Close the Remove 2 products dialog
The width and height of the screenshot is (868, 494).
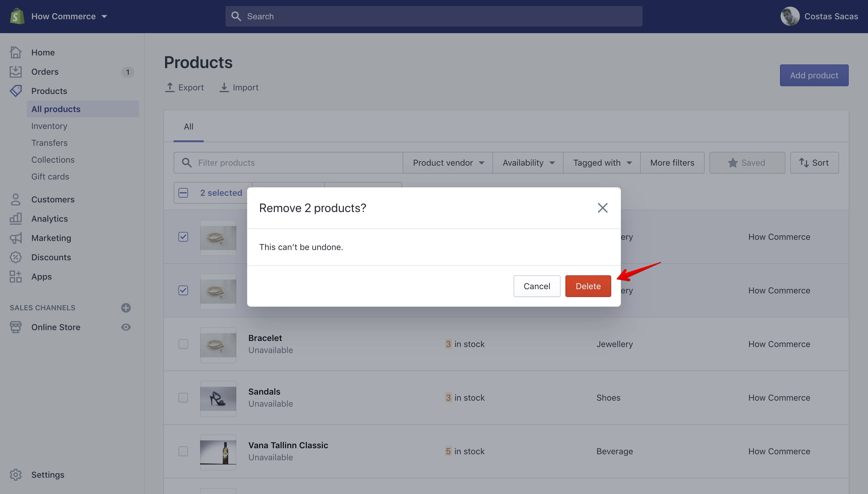tap(602, 208)
